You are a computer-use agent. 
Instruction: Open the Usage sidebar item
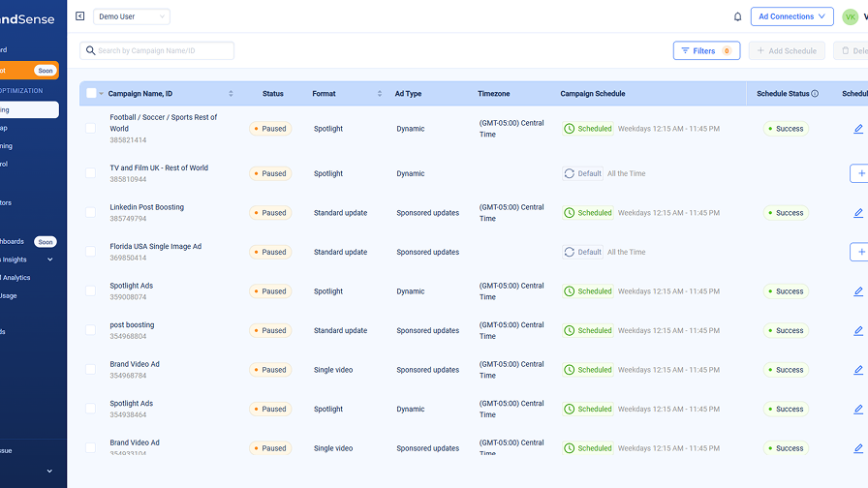click(9, 296)
